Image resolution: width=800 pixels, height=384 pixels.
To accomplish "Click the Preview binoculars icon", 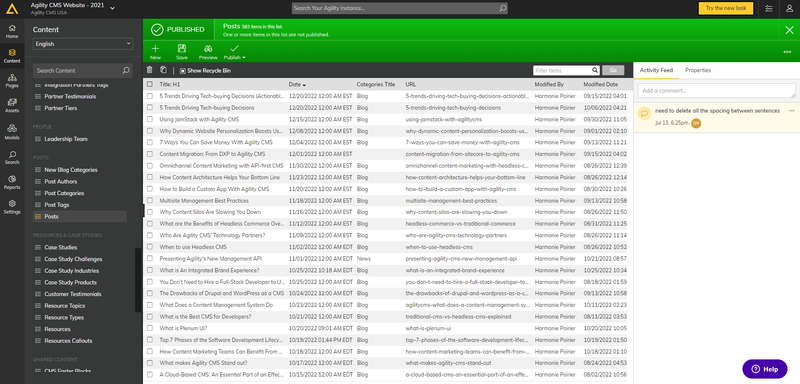I will [x=208, y=49].
